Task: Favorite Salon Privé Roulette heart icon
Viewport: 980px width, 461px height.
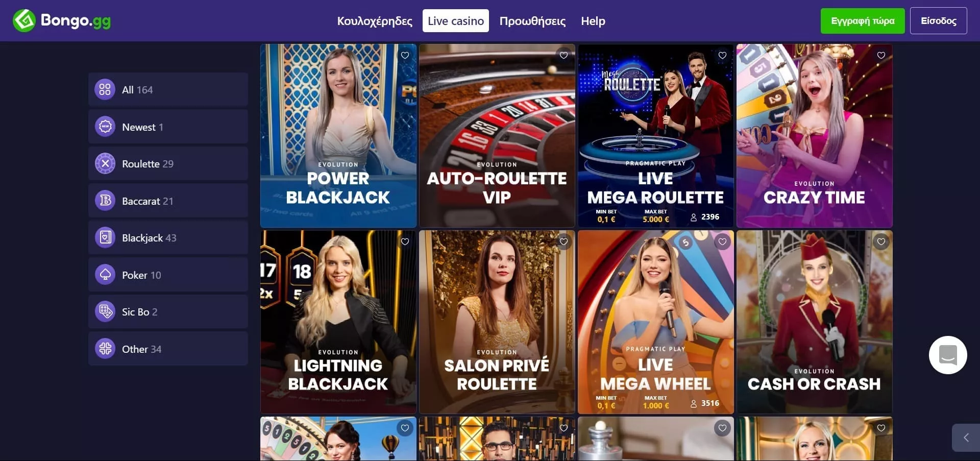Action: pyautogui.click(x=563, y=241)
